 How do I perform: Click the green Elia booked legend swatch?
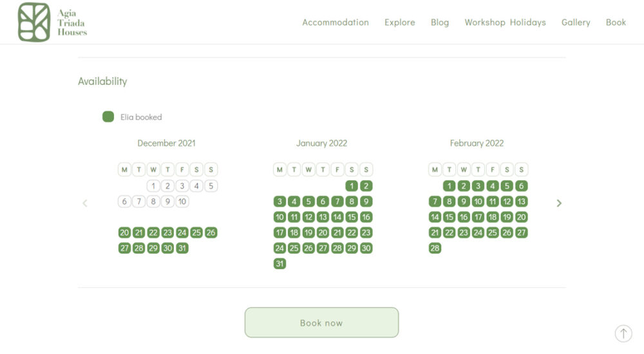point(108,116)
